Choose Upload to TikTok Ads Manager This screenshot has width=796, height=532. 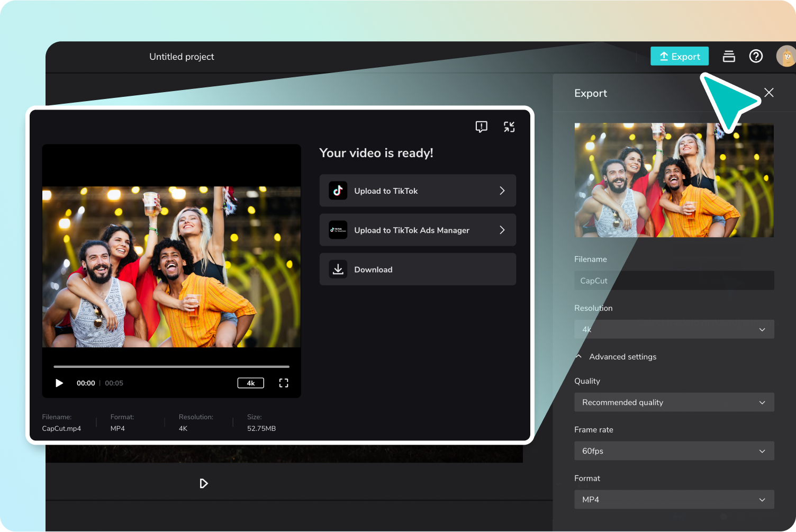(x=418, y=230)
